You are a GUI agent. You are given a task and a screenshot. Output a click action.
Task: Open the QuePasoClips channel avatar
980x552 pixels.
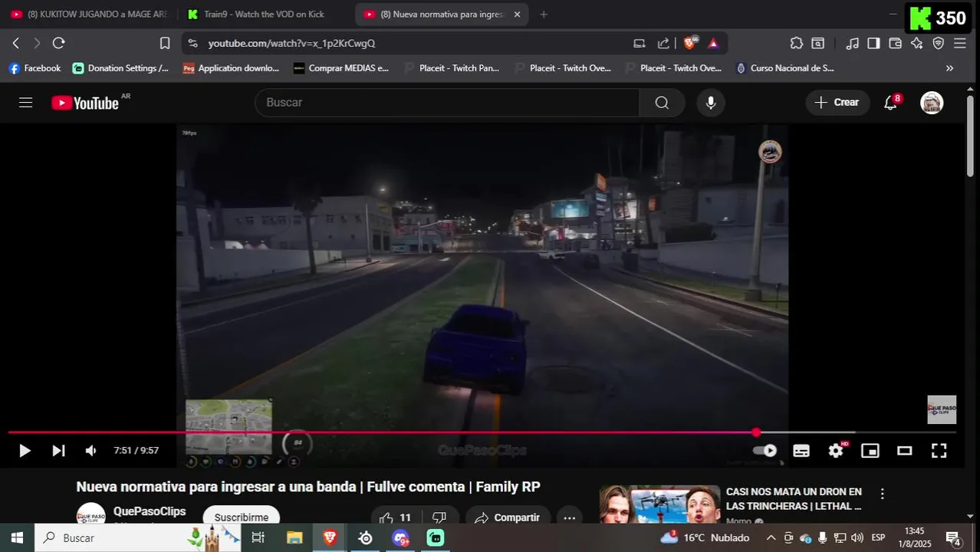(x=91, y=515)
